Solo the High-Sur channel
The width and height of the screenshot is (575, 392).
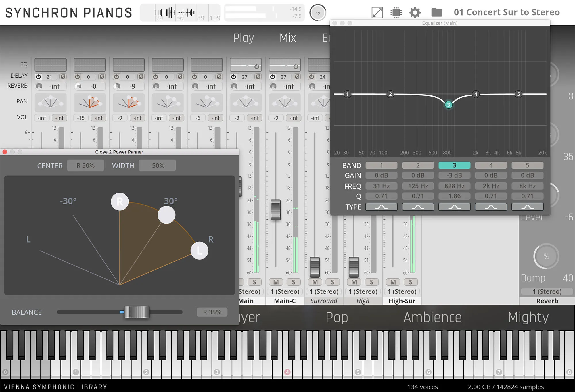[x=411, y=282]
